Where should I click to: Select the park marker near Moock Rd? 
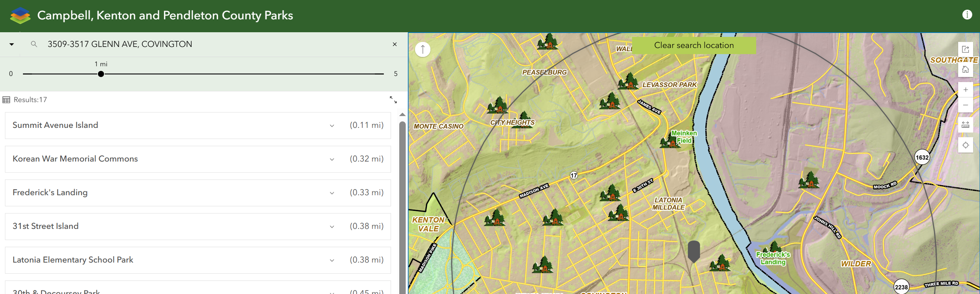808,180
